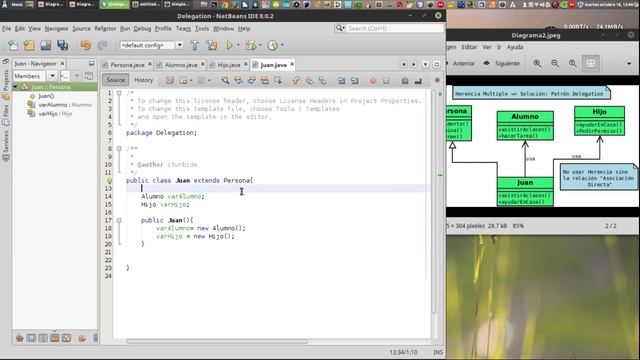Toggle the first filter icon at the Navigator bottom
640x360 pixels.
[x=19, y=338]
